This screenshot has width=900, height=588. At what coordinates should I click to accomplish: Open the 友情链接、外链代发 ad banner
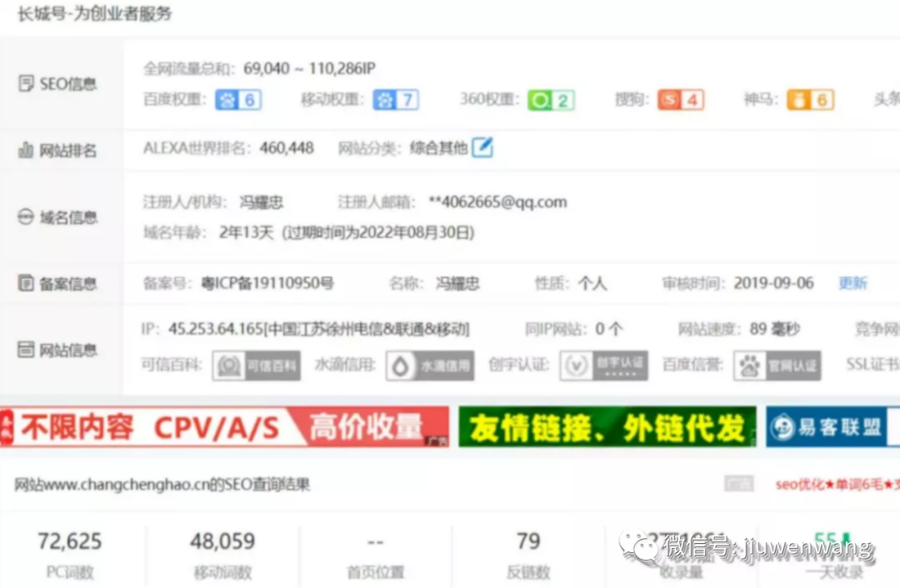pyautogui.click(x=607, y=426)
